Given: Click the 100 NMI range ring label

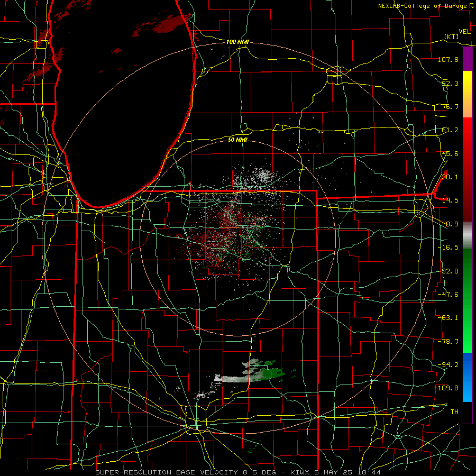Looking at the screenshot, I should pos(237,42).
